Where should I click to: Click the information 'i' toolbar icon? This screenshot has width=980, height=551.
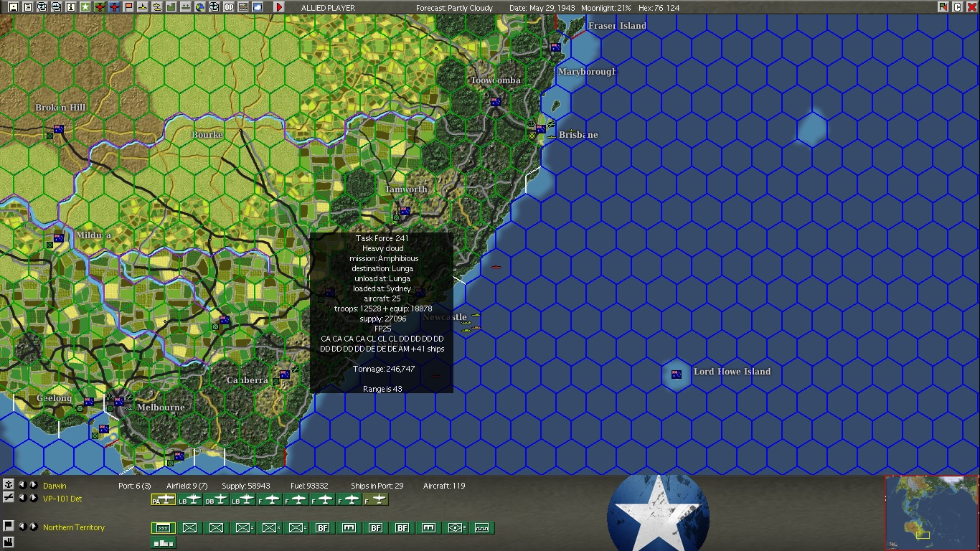click(71, 7)
